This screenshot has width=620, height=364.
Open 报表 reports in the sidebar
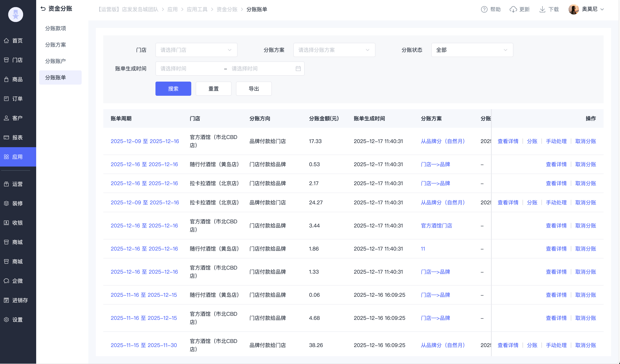(x=17, y=137)
